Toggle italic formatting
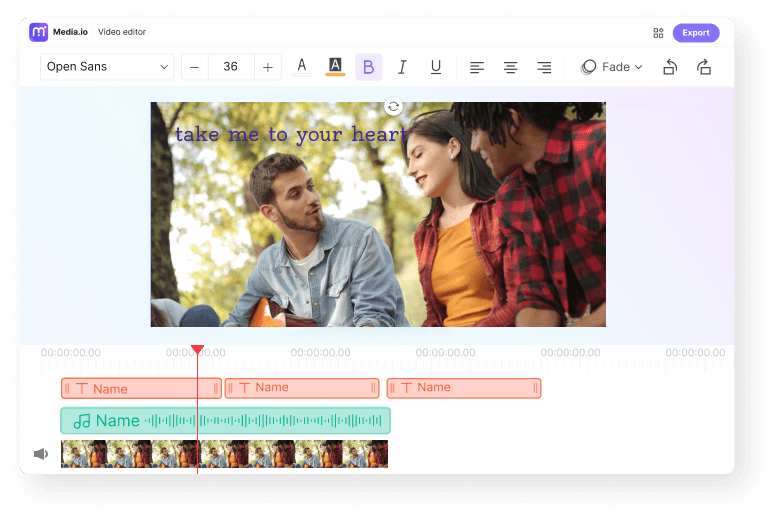The width and height of the screenshot is (777, 518). pyautogui.click(x=402, y=67)
